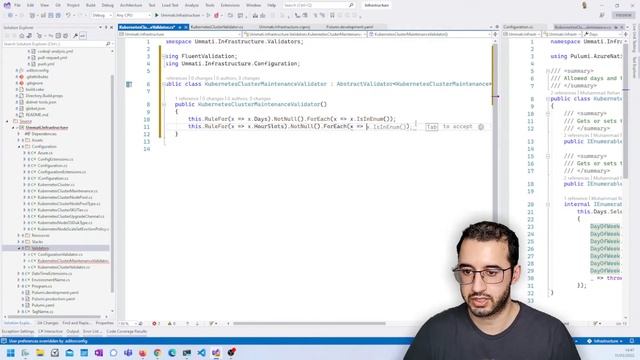Select Pulumi.production.yaml in Solution Explorer
The image size is (640, 360).
[x=53, y=299]
